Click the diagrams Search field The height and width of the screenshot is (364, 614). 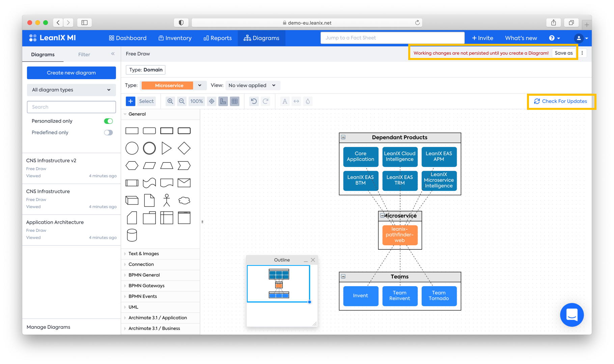point(71,107)
